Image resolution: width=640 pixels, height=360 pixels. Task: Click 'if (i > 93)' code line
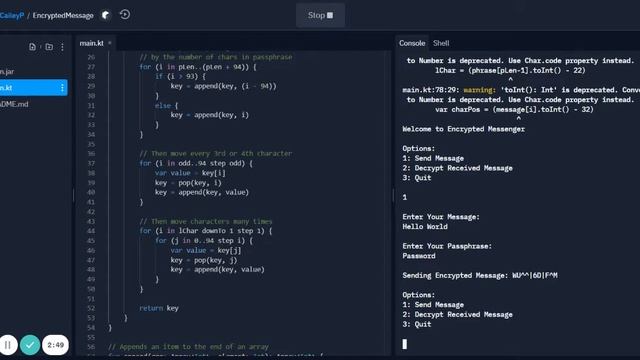tap(180, 76)
